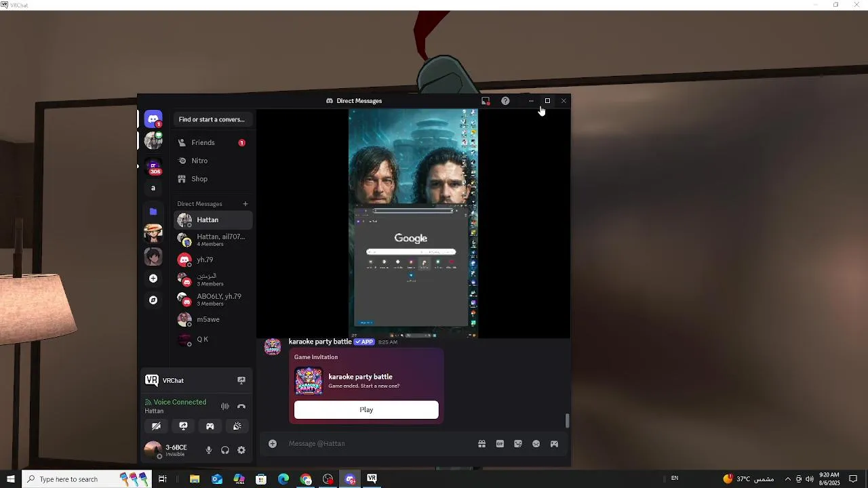Open 3-6BCE user profile status panel

coord(170,450)
